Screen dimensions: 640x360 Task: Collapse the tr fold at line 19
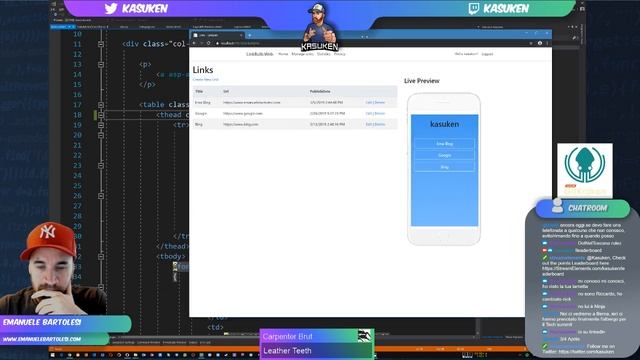[x=101, y=125]
